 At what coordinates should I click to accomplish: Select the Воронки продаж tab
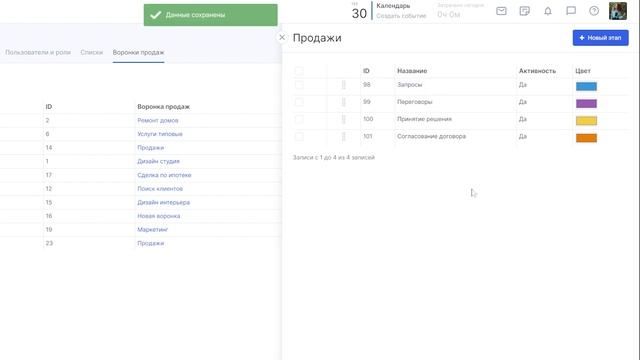(138, 52)
